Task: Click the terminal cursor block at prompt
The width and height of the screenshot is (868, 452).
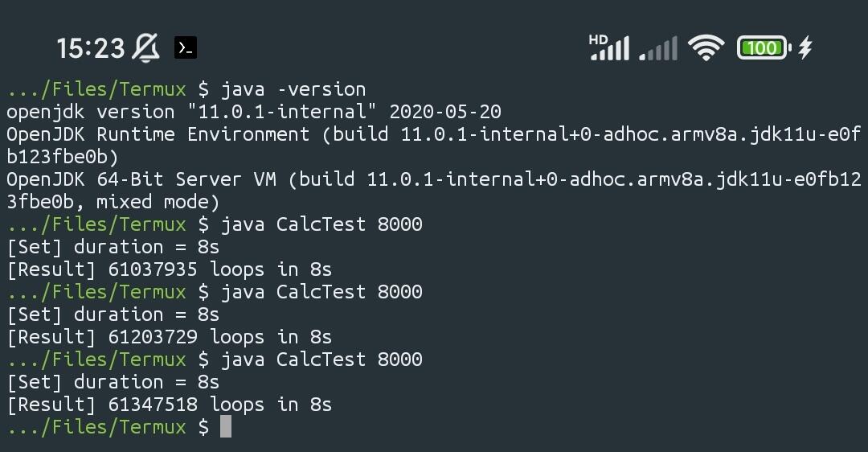Action: (226, 427)
